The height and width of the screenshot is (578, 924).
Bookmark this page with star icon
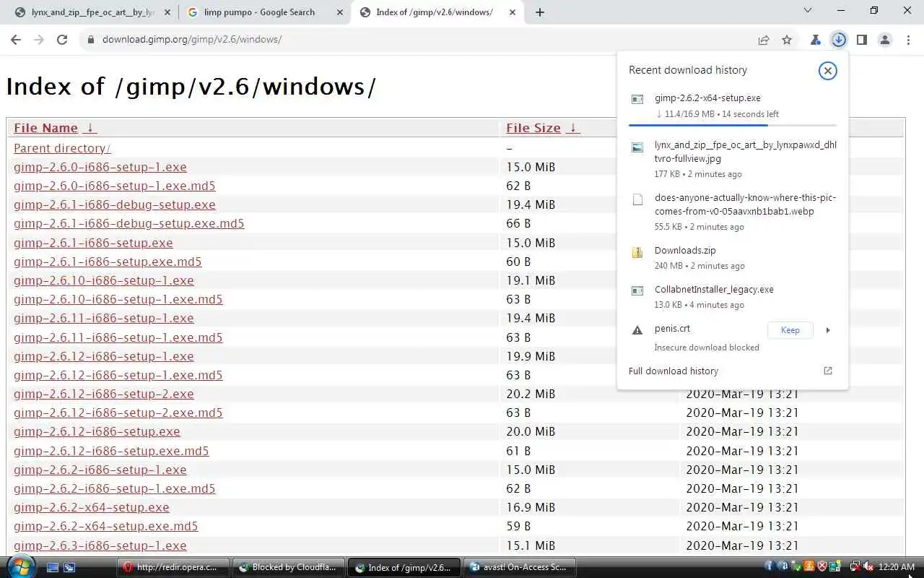pos(787,40)
